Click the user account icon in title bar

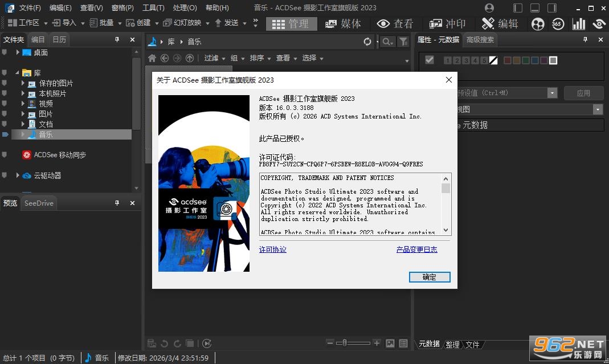click(489, 8)
